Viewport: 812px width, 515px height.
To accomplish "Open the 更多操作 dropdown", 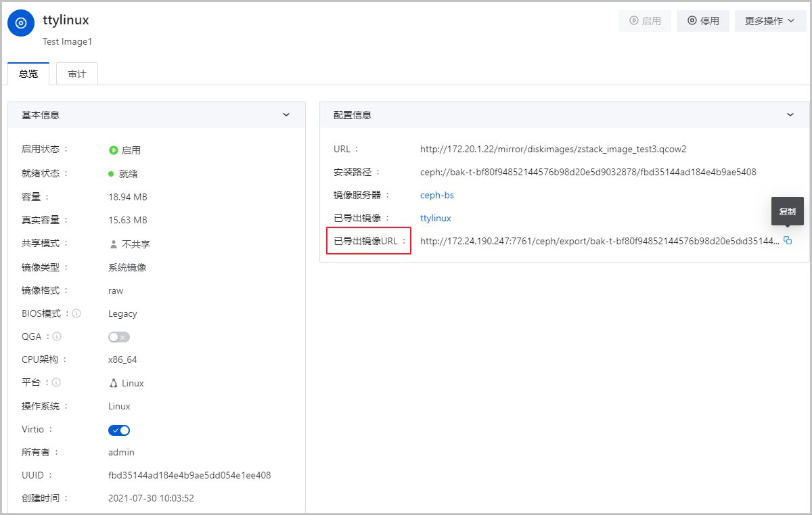I will point(770,21).
